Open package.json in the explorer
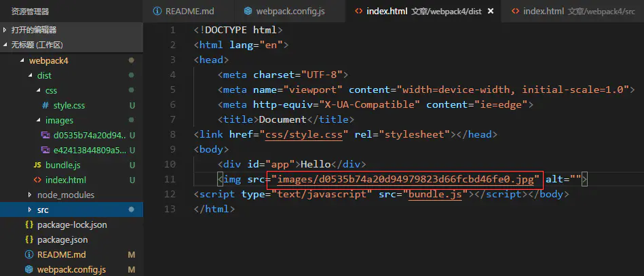 62,239
